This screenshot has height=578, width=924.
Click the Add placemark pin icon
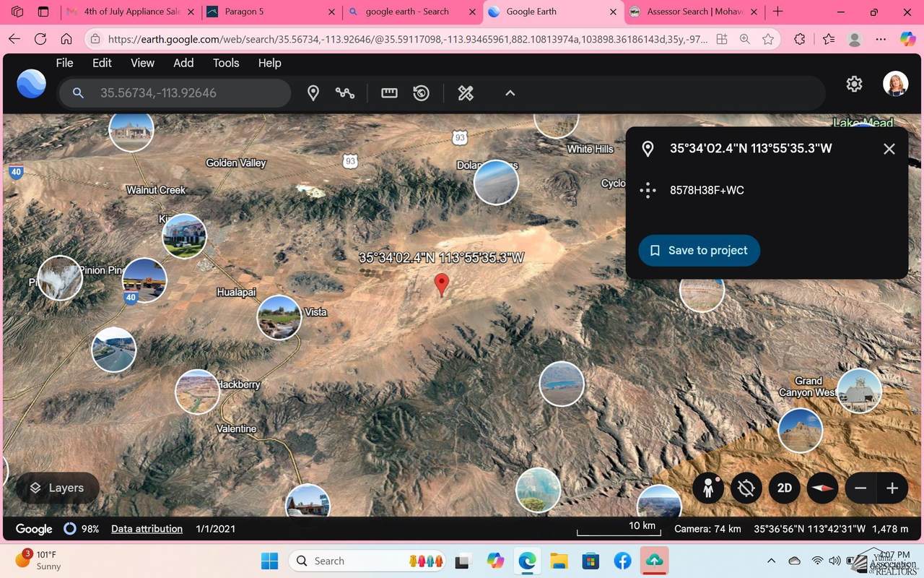[313, 92]
